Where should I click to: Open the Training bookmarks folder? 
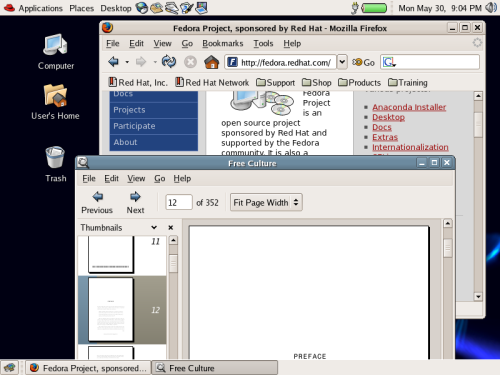(408, 82)
